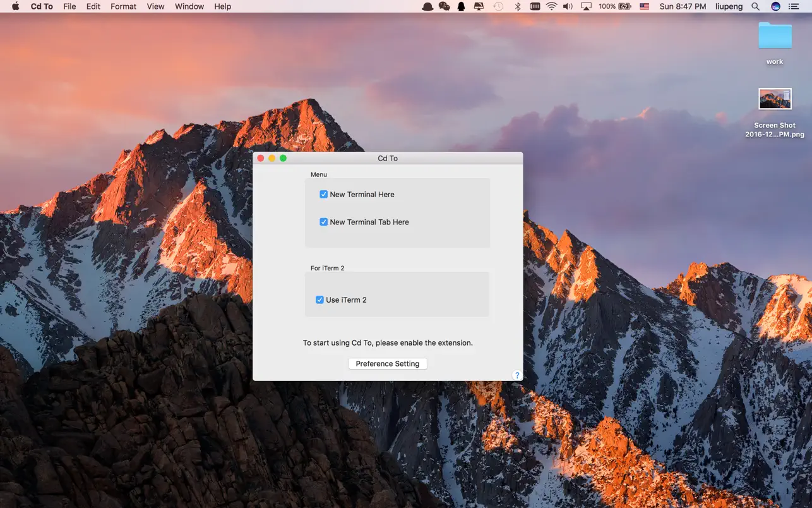Open the Format menu

123,6
